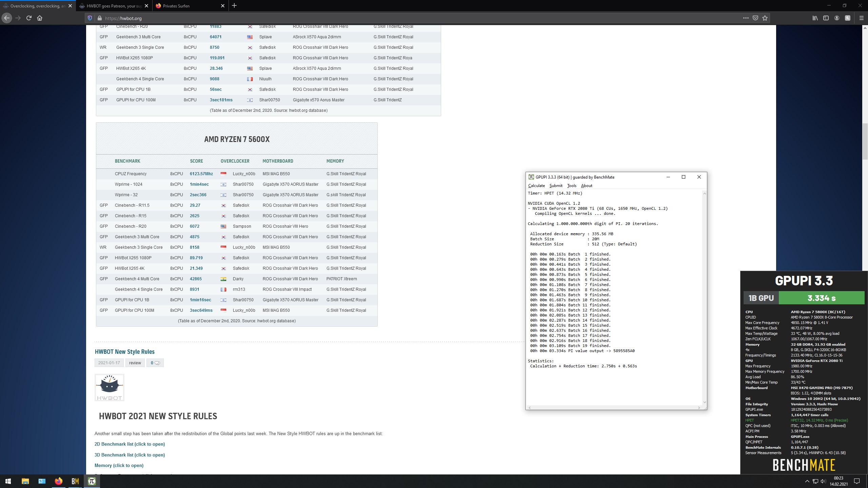Open BenchMate from the taskbar
This screenshot has height=488, width=868.
pyautogui.click(x=75, y=481)
